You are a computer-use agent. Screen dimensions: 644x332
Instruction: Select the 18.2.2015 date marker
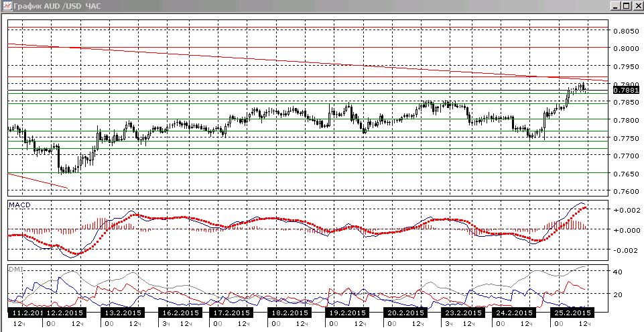tap(288, 313)
